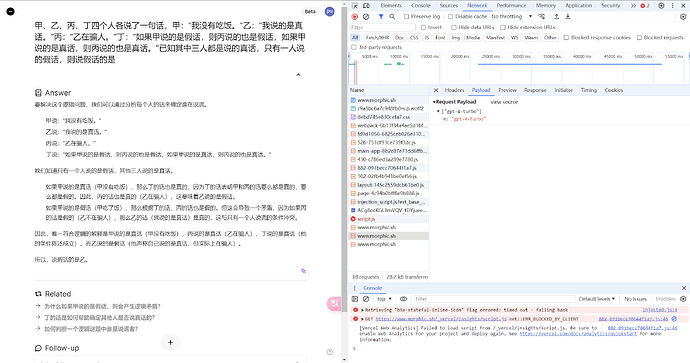Check the Invert filter checkbox

coord(423,27)
